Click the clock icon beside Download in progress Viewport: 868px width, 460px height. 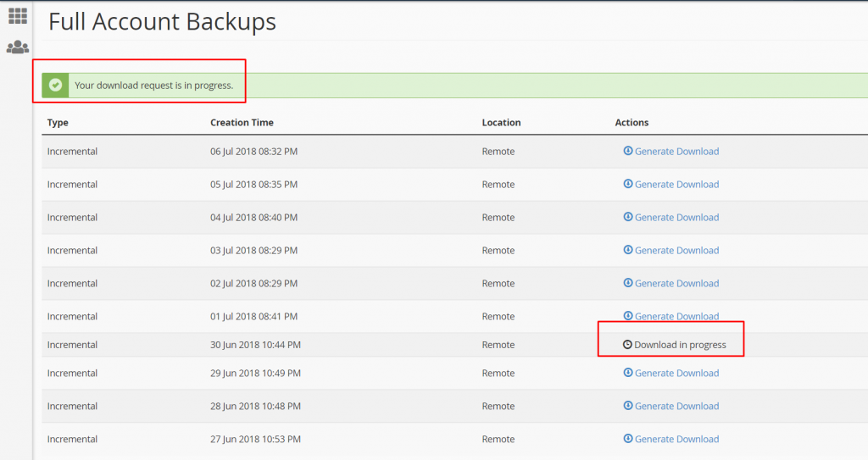click(627, 345)
